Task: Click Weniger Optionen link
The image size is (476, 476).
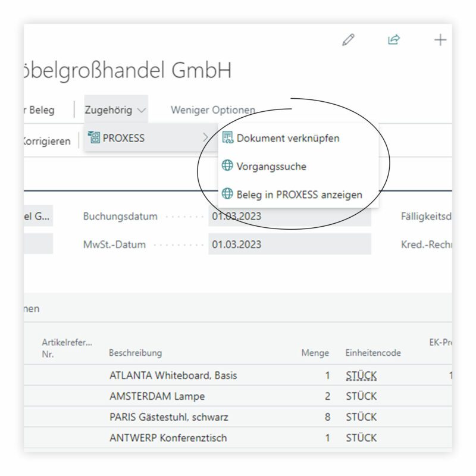Action: click(212, 110)
